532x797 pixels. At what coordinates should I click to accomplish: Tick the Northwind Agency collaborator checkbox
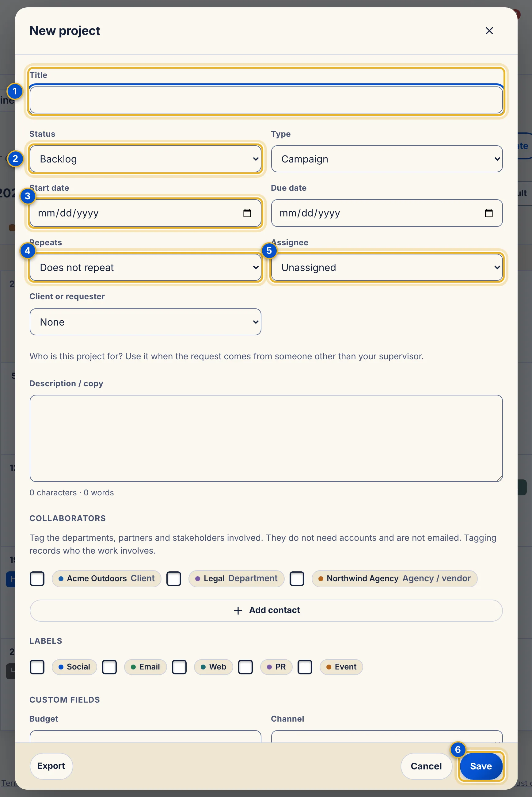point(297,578)
